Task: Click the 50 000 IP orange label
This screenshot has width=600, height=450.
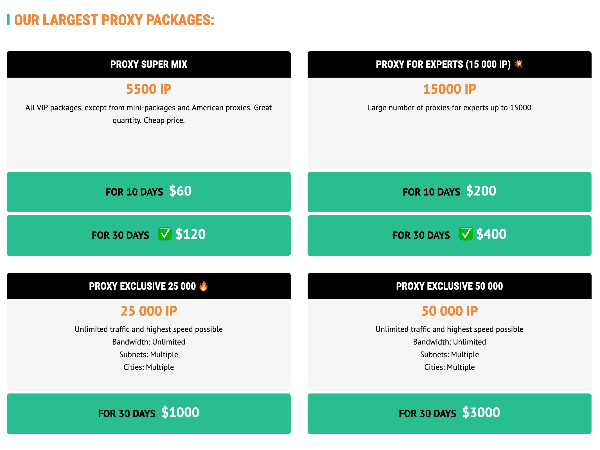Action: point(450,311)
